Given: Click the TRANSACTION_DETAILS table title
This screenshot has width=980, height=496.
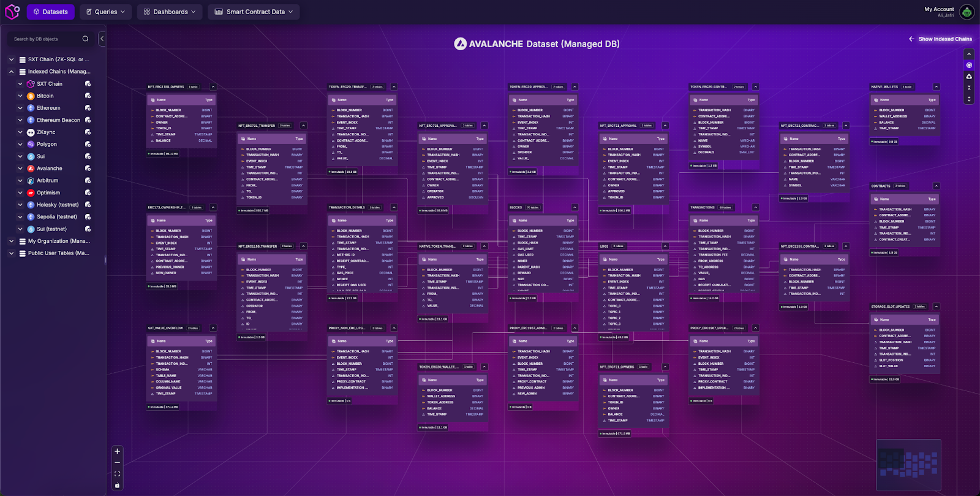Looking at the screenshot, I should click(x=347, y=208).
